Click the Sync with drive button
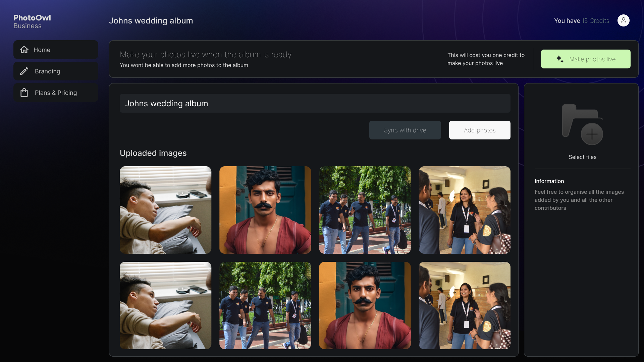This screenshot has height=362, width=644. coord(405,130)
